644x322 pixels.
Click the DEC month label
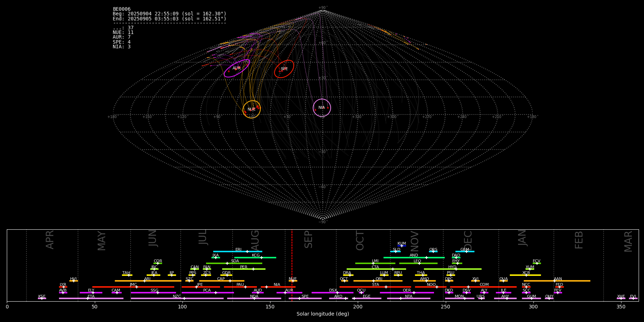pos(468,240)
